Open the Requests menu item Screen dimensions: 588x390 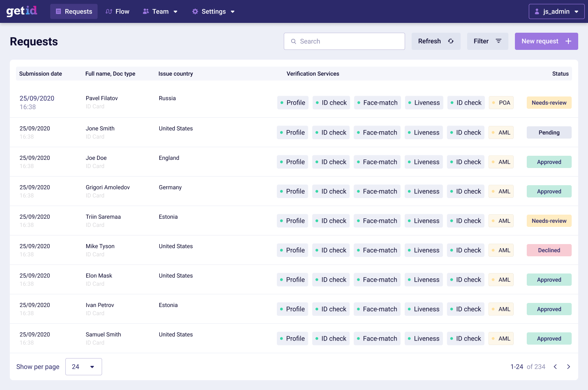click(74, 11)
